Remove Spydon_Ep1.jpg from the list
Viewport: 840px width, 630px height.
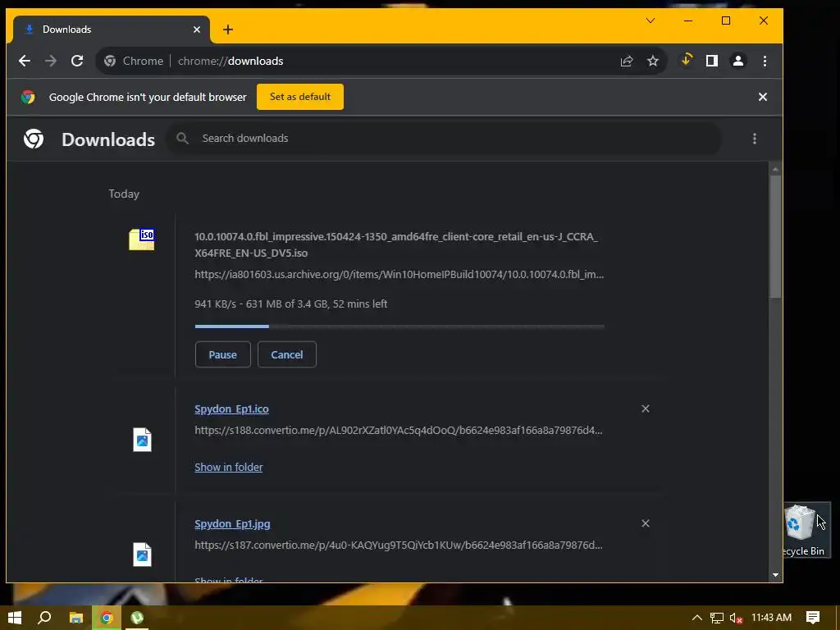coord(645,523)
